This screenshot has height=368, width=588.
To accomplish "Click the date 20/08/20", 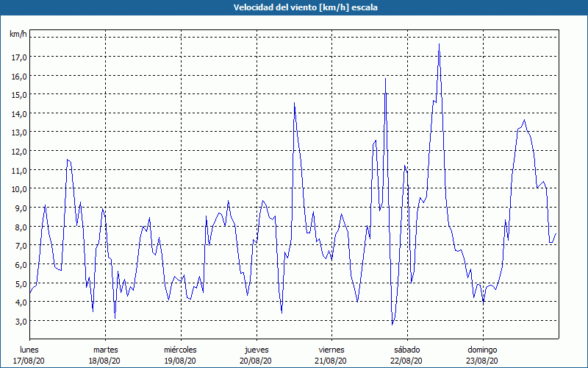I will click(x=256, y=361).
